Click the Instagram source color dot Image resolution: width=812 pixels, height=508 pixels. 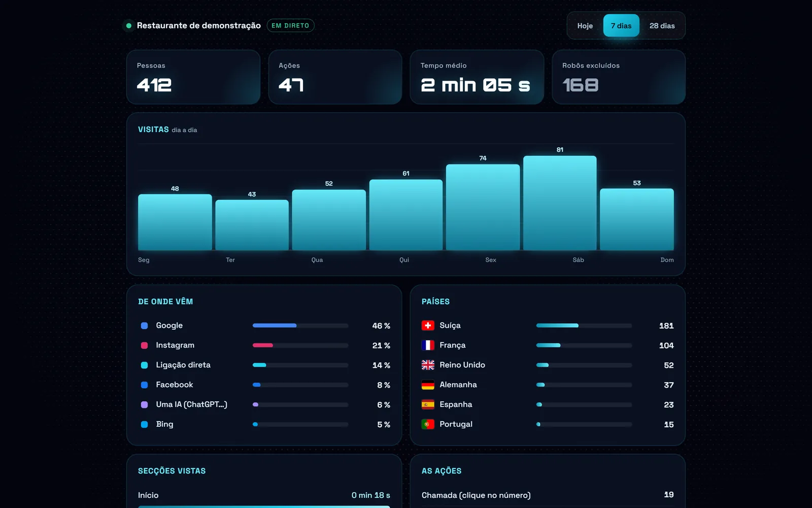pos(144,345)
